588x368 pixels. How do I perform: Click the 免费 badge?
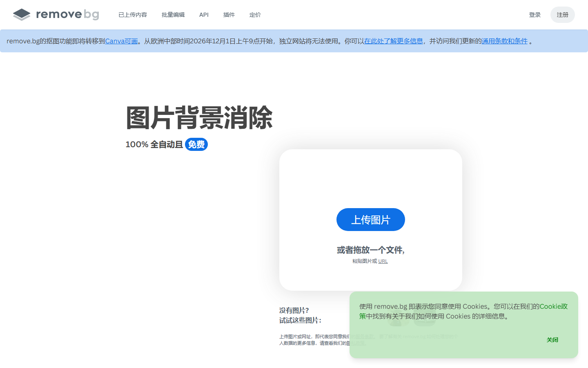tap(196, 144)
